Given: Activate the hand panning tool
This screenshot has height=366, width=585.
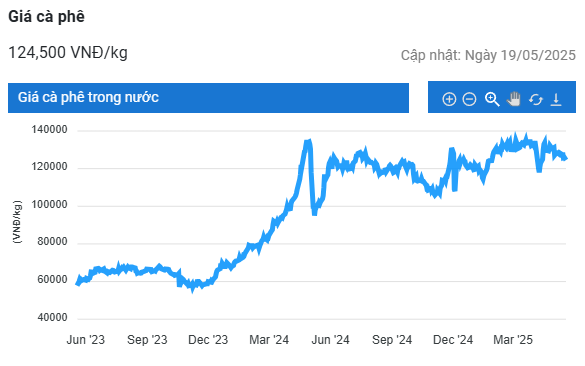Looking at the screenshot, I should [514, 99].
